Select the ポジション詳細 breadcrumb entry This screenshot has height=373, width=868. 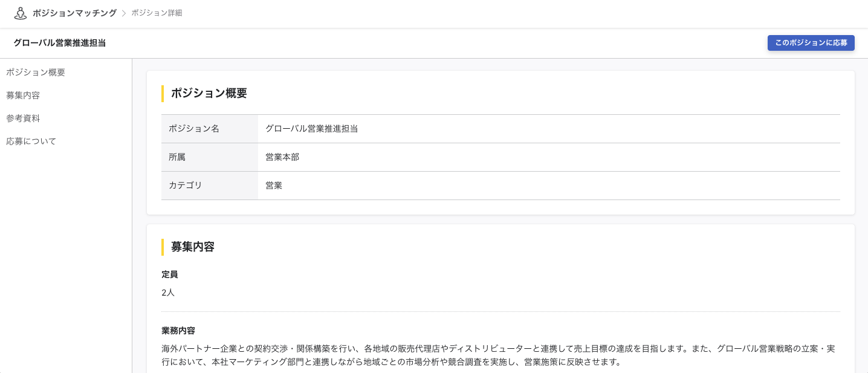(156, 12)
